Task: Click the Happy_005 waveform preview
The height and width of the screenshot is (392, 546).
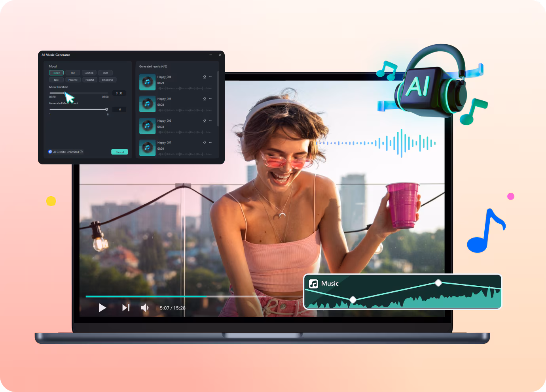Action: [185, 110]
